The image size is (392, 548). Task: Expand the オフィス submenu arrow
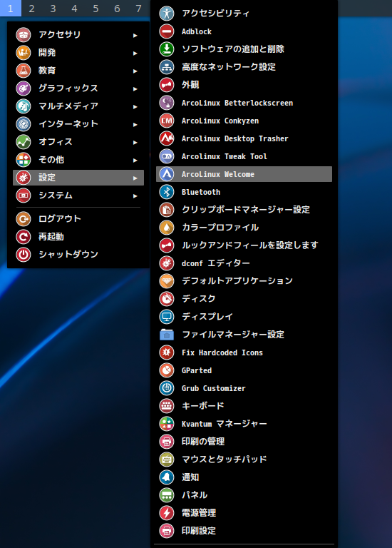click(135, 142)
